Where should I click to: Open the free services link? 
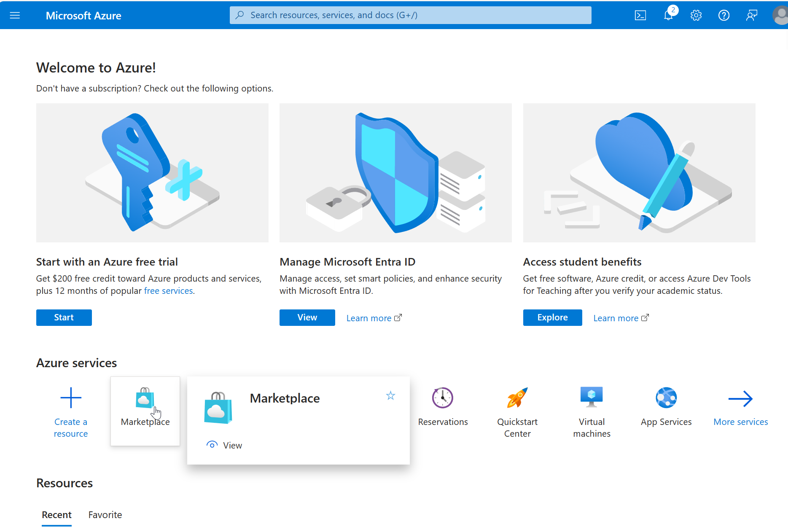pos(168,291)
